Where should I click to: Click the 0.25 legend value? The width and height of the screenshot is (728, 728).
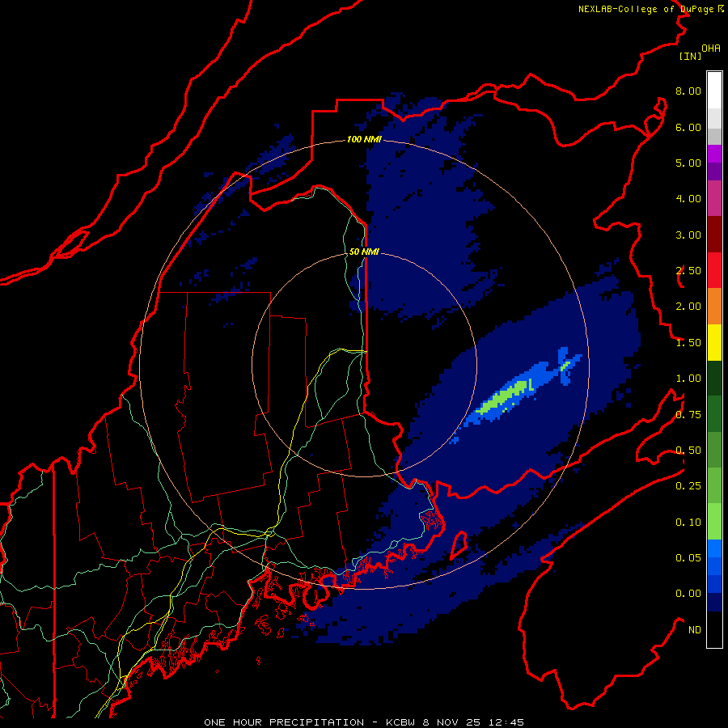pyautogui.click(x=688, y=486)
